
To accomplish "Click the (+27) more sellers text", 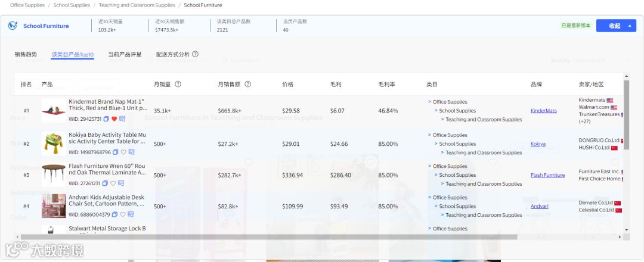I will 584,121.
